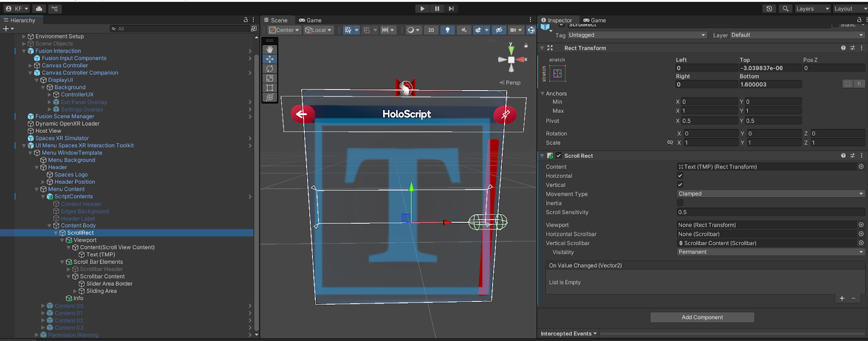Image resolution: width=868 pixels, height=341 pixels.
Task: Click the Scroll Sensitivity input field
Action: (770, 212)
